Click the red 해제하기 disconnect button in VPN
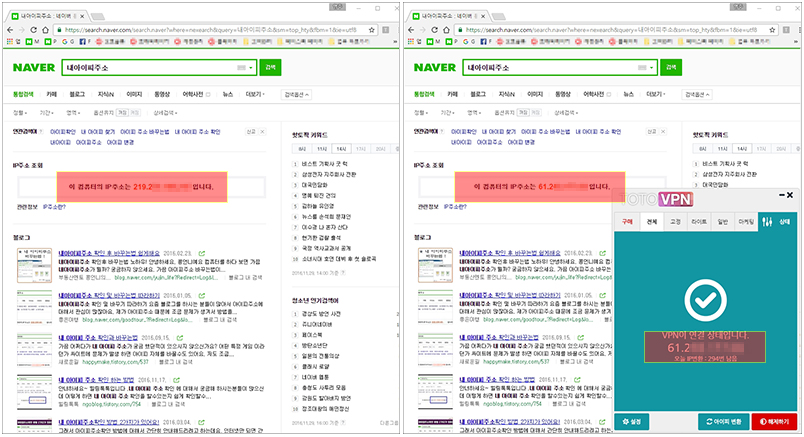Viewport: 804px width, 437px height. (774, 422)
